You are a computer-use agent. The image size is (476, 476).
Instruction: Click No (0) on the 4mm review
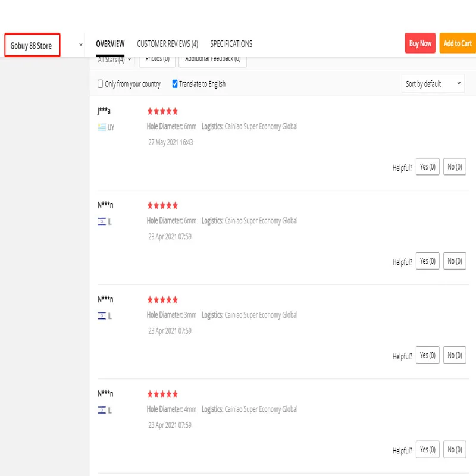(455, 450)
